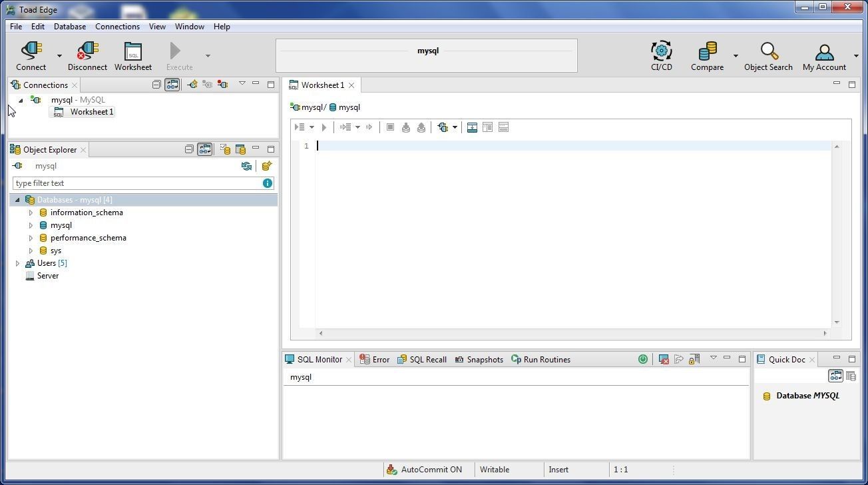The image size is (868, 485).
Task: Open the Help menu
Action: [x=222, y=27]
